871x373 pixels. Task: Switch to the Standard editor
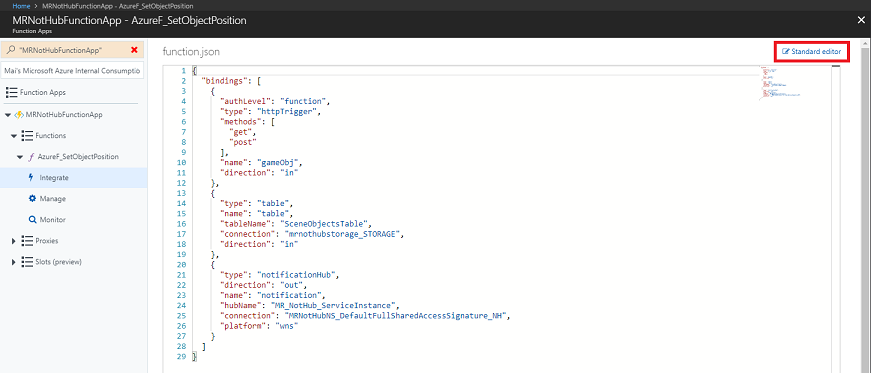[x=812, y=51]
